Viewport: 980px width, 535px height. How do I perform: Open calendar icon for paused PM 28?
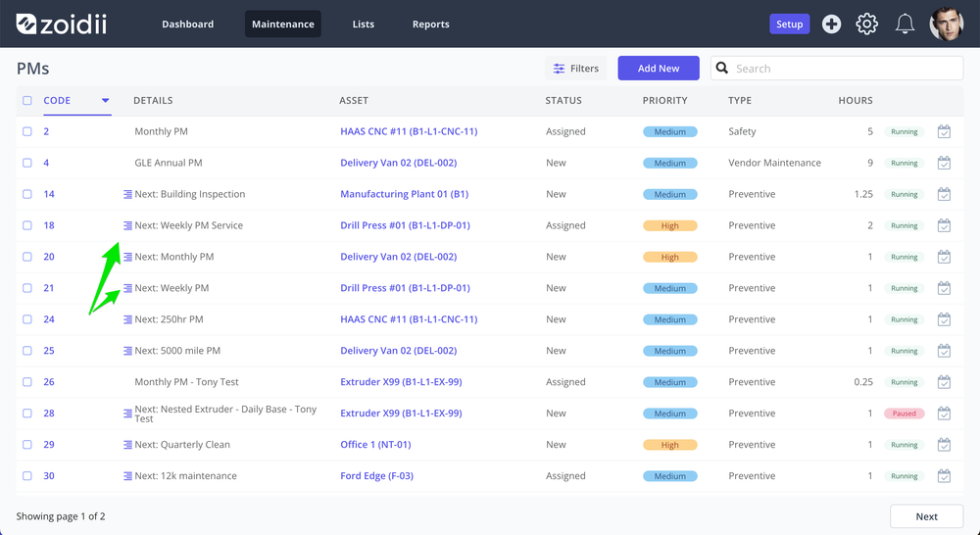[944, 413]
